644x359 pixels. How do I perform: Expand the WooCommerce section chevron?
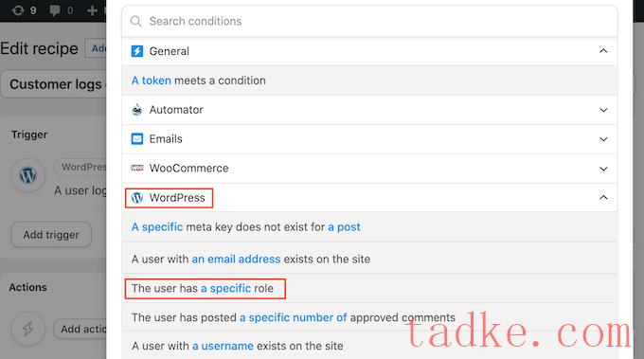click(603, 169)
